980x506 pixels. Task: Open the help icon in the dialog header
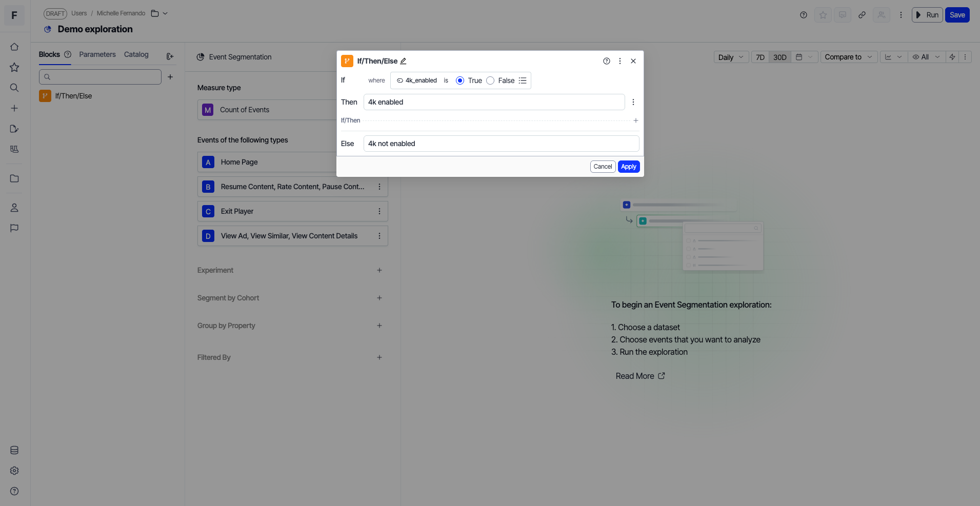click(606, 61)
